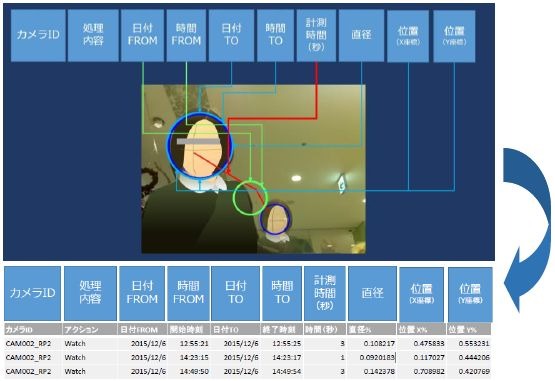Select the 位置(Y座標) box above the table
This screenshot has width=555, height=381.
[x=470, y=295]
